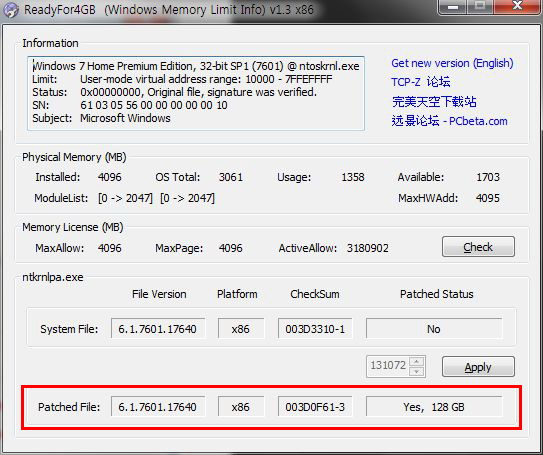Click the 131072 memory size input field

pos(388,366)
